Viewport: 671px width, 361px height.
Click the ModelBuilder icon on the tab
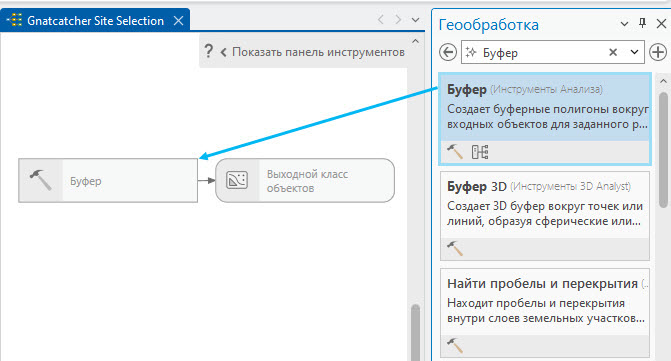(x=14, y=20)
